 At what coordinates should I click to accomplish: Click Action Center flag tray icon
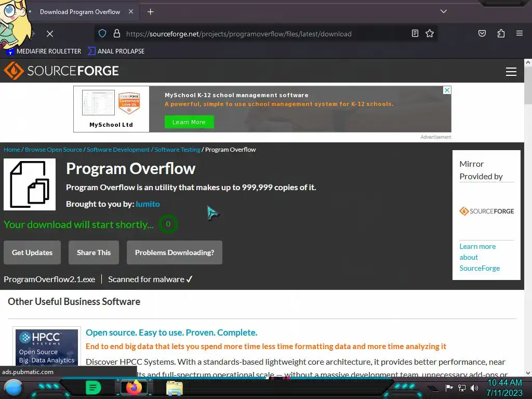[449, 388]
